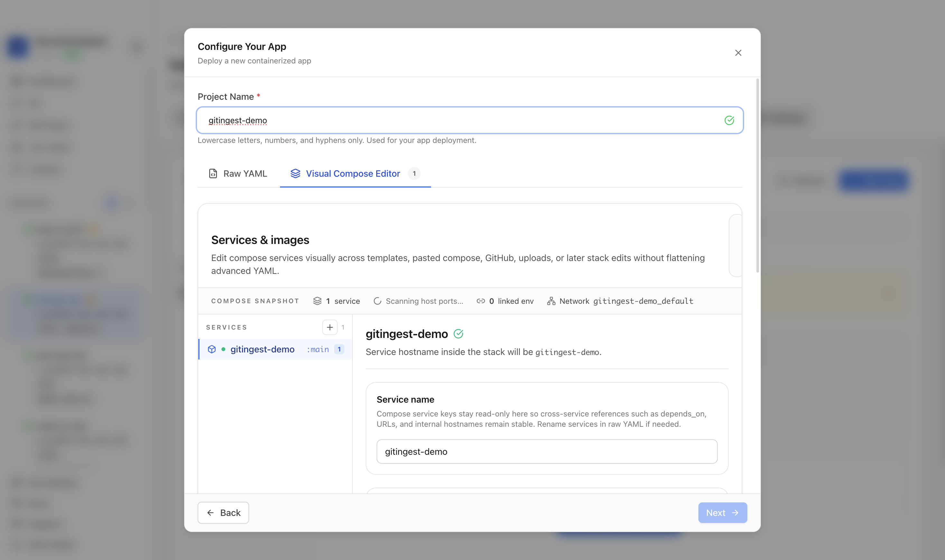Click the dialog's vertical scrollbar
The height and width of the screenshot is (560, 945).
(757, 175)
